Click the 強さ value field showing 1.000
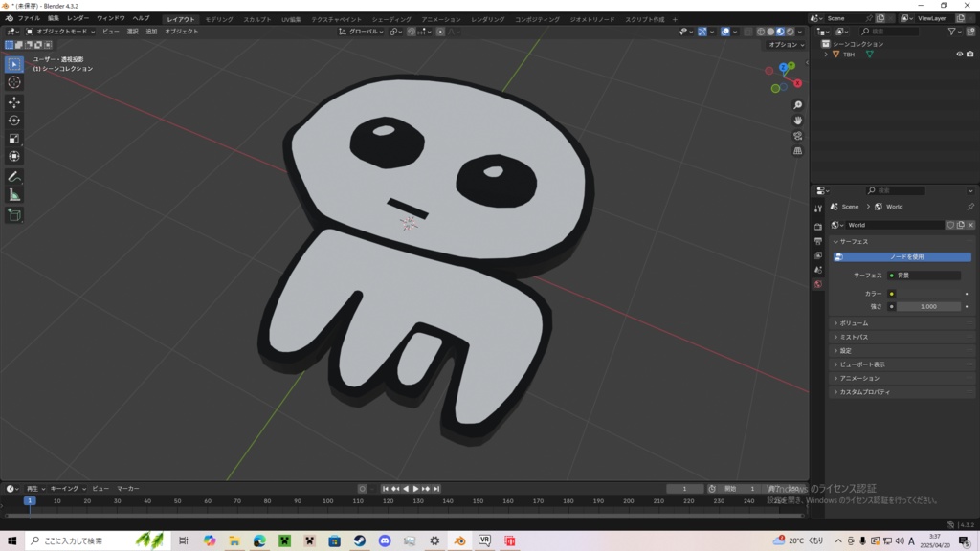The image size is (980, 551). click(928, 307)
